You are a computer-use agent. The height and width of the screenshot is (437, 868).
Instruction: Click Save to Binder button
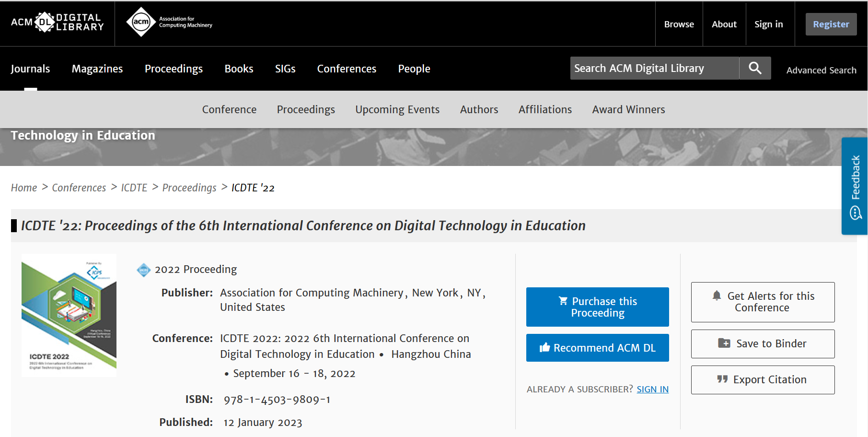pos(763,343)
